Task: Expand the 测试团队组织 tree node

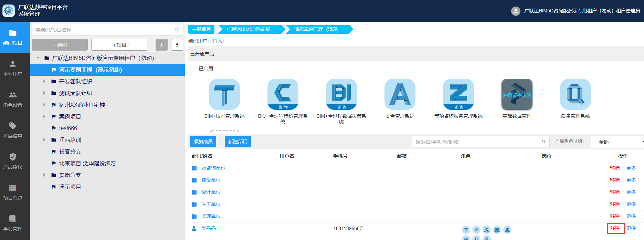Action: click(44, 93)
